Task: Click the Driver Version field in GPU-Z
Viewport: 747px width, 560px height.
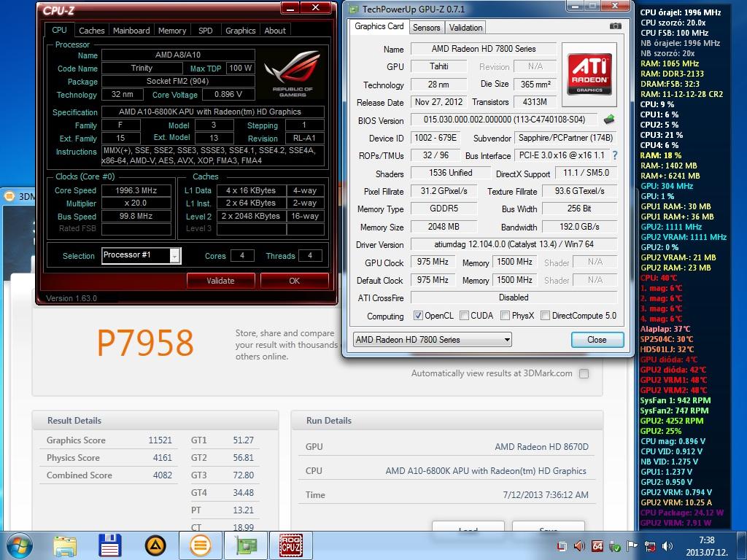Action: pos(514,244)
